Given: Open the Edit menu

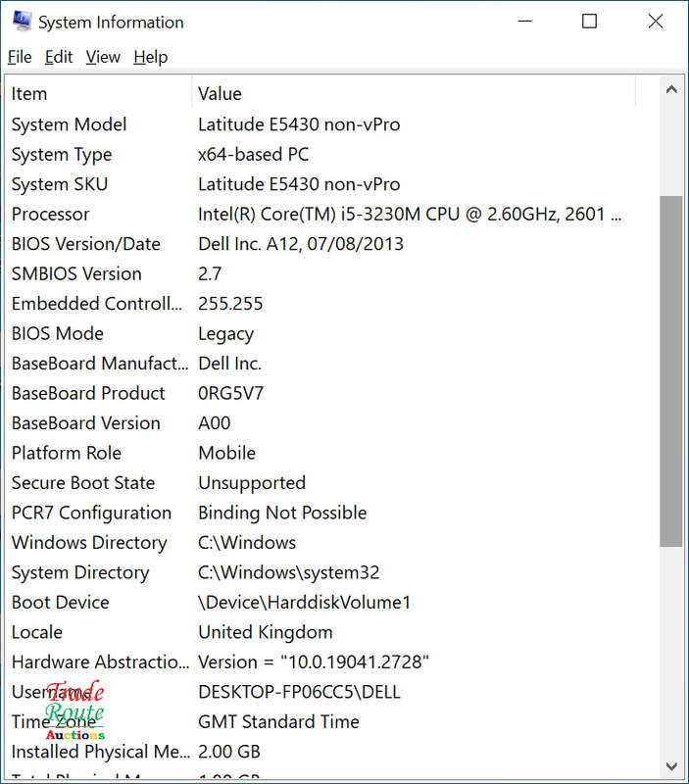Looking at the screenshot, I should pyautogui.click(x=59, y=57).
